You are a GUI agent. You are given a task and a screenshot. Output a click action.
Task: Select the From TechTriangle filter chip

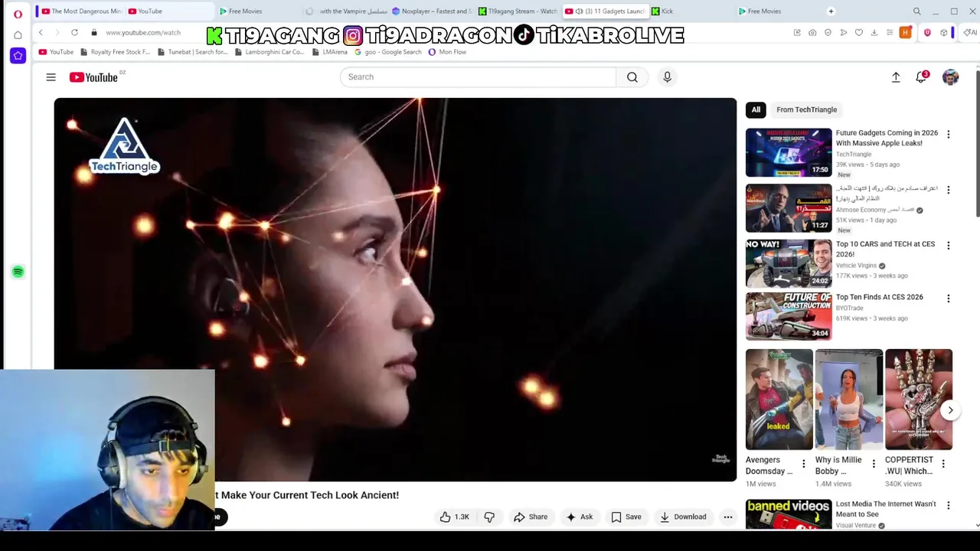pyautogui.click(x=806, y=109)
